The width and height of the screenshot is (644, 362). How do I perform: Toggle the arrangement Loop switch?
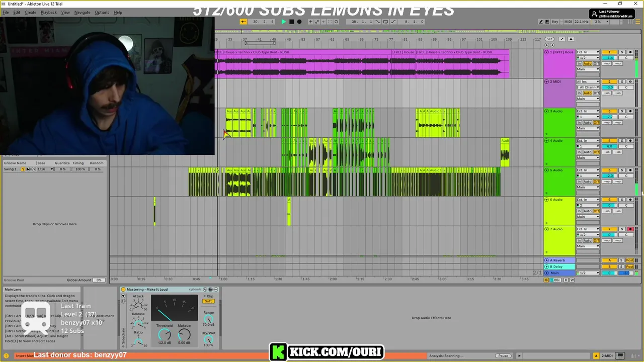pos(385,22)
